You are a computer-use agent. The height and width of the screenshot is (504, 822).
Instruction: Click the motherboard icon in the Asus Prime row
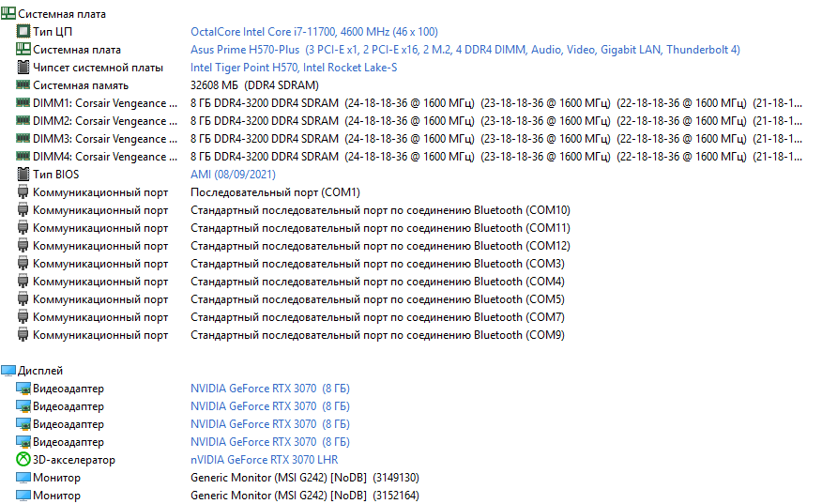pyautogui.click(x=23, y=50)
